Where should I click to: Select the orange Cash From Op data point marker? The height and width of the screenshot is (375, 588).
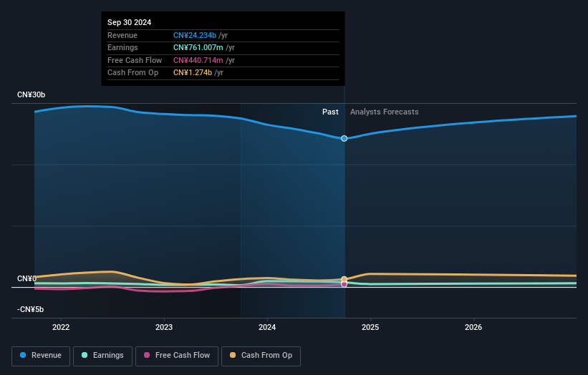tap(344, 280)
